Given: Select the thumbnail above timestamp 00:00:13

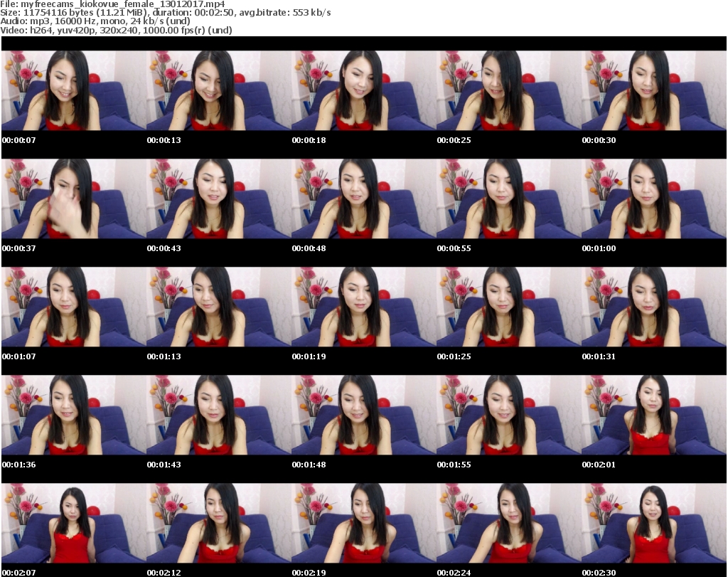Looking at the screenshot, I should (219, 90).
